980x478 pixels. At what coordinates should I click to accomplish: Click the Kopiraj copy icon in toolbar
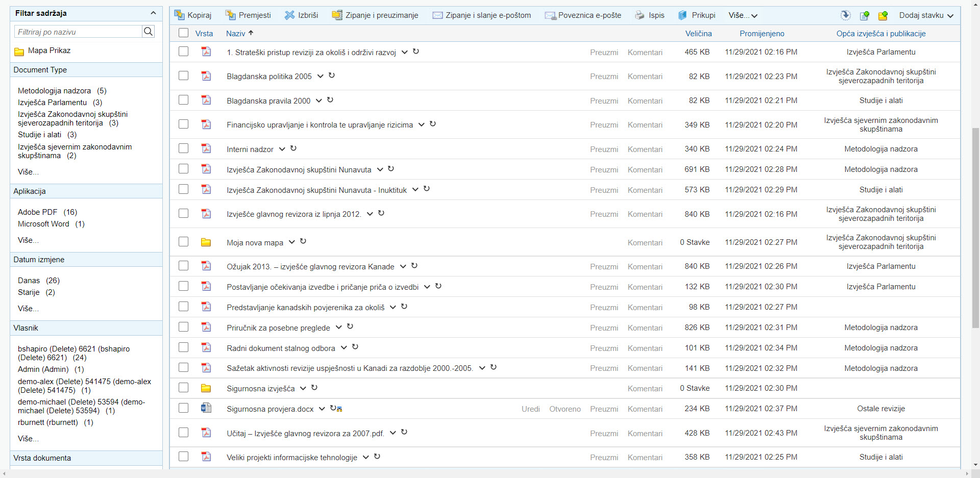179,15
